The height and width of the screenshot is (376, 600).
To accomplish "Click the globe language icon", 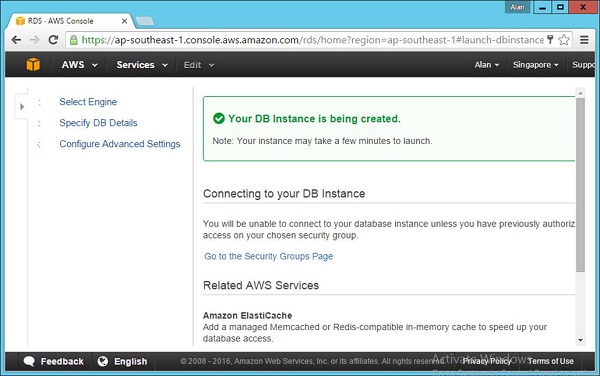I will click(103, 361).
